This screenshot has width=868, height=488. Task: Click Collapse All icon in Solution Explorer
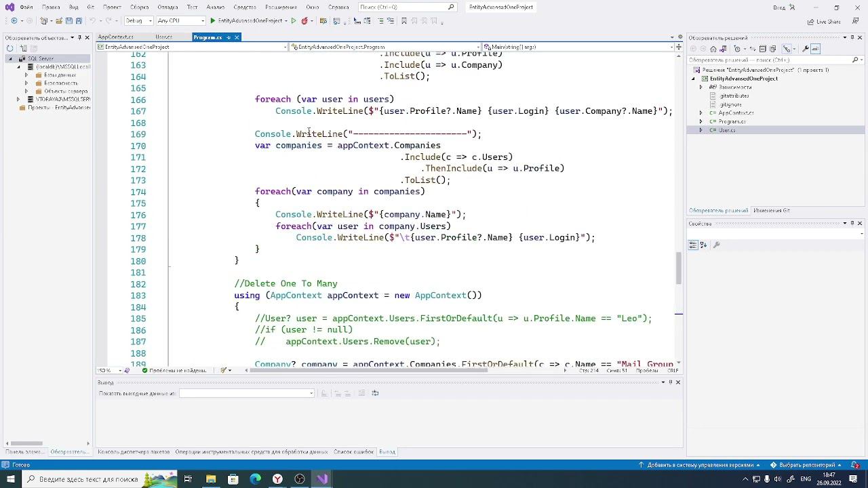[763, 49]
